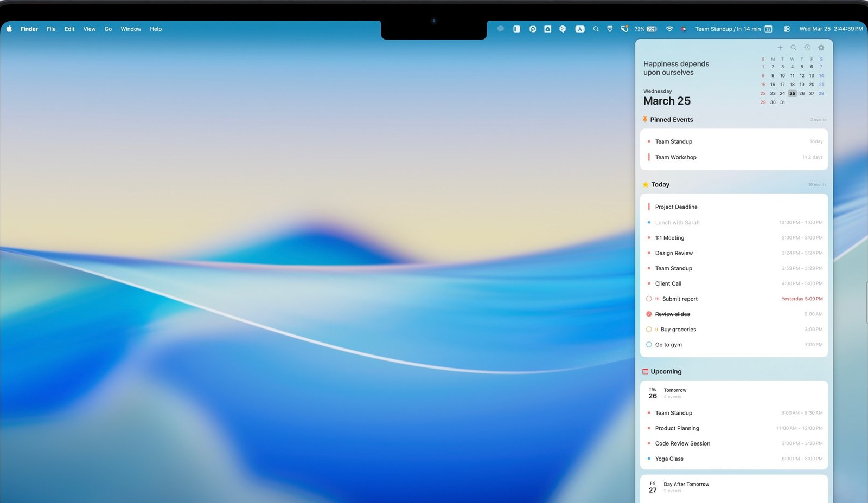Open the 'Project Deadline' all-day event
This screenshot has height=503, width=868.
pyautogui.click(x=734, y=207)
